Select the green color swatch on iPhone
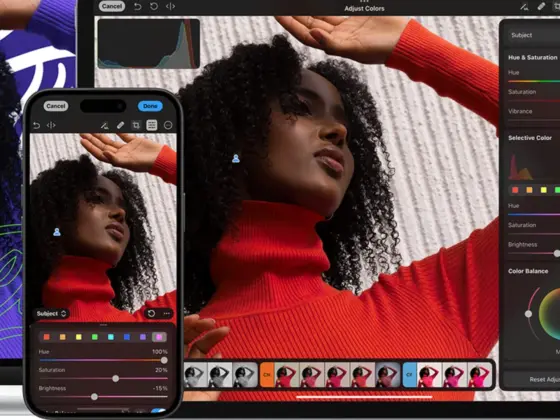560x420 pixels. coord(95,337)
